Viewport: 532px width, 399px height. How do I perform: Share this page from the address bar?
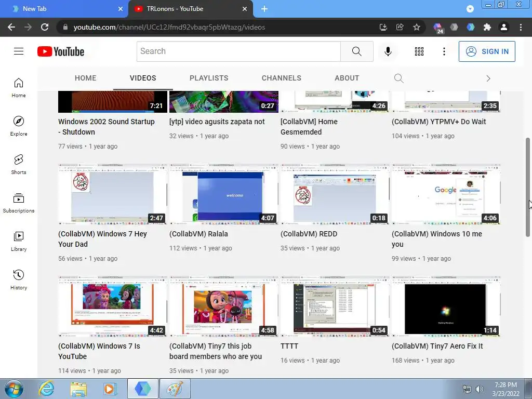(x=400, y=27)
